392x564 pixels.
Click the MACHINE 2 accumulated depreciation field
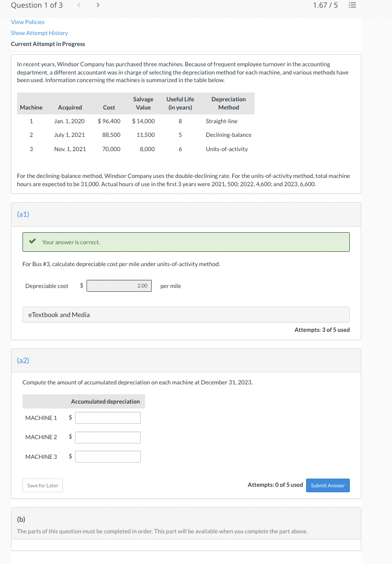[108, 437]
